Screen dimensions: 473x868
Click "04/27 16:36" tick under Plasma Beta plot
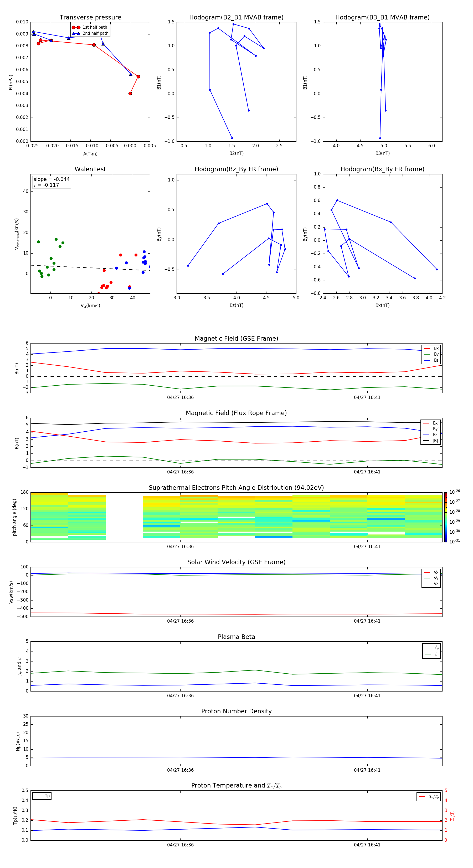coord(180,696)
